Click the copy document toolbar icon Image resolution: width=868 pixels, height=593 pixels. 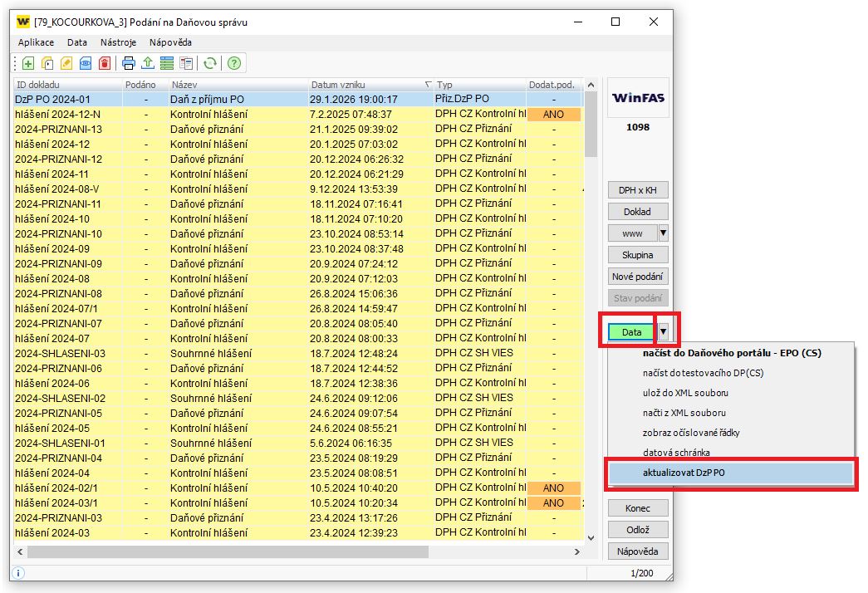[47, 63]
